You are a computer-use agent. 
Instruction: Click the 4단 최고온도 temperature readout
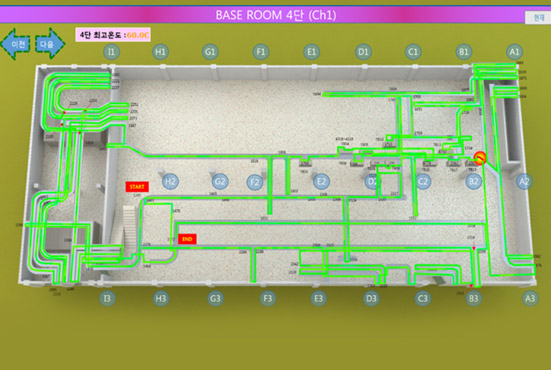pos(113,35)
